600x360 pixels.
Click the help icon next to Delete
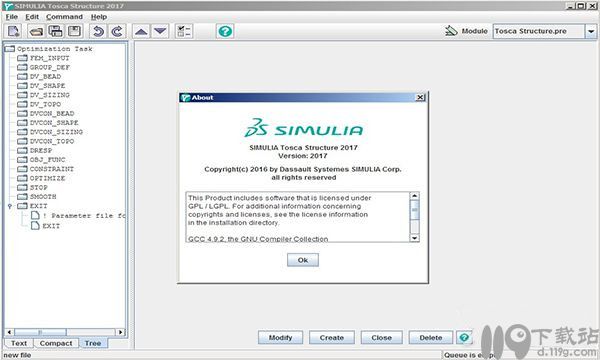(464, 337)
